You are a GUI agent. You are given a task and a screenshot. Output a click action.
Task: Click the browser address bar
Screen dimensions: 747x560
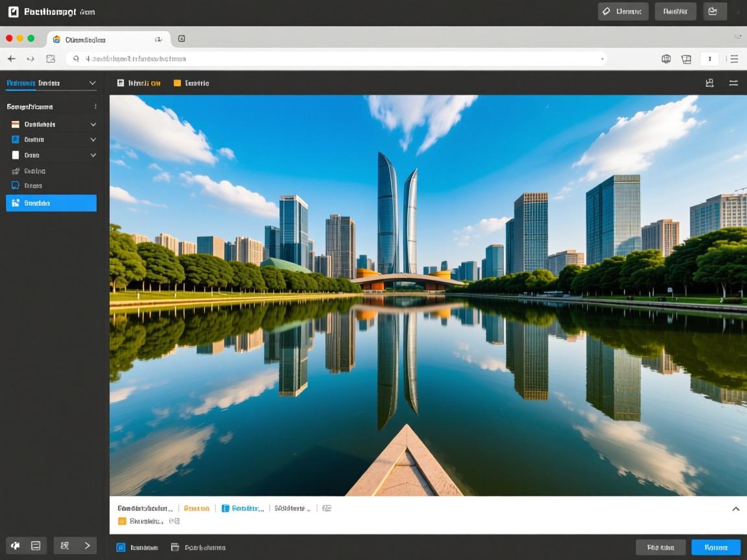pos(337,59)
